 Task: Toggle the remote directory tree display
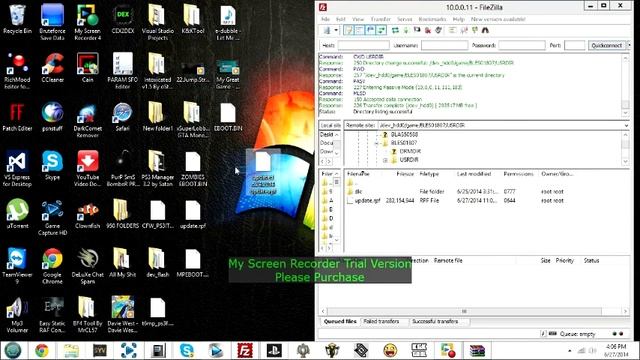371,31
